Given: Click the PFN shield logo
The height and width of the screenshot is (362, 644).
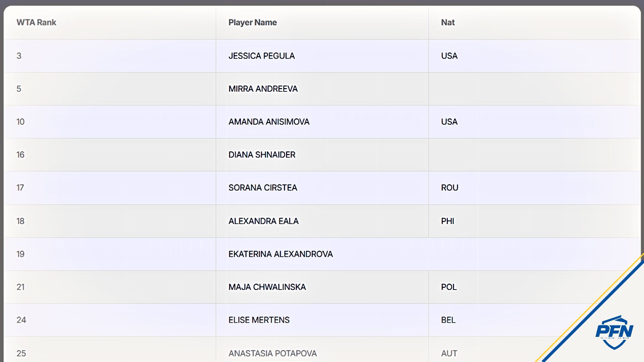Looking at the screenshot, I should point(614,332).
